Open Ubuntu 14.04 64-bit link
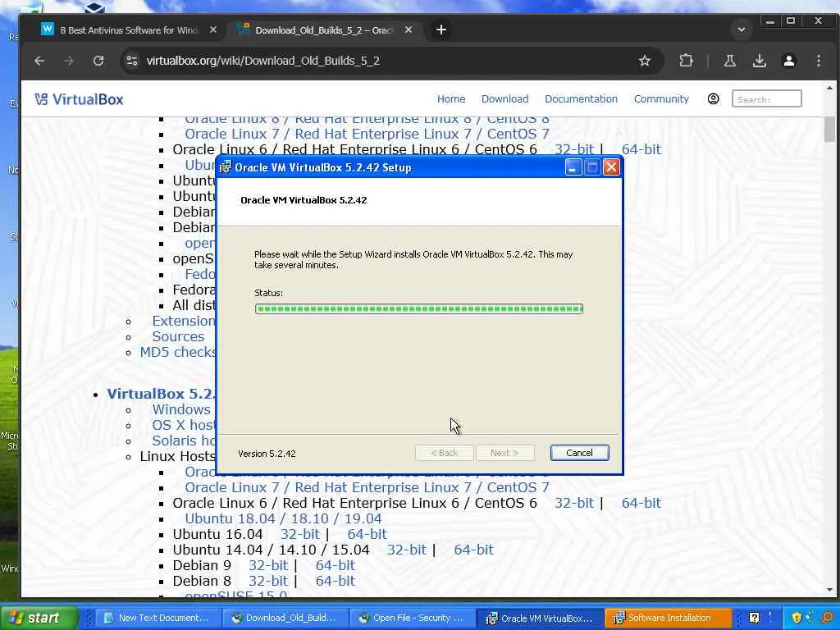The image size is (840, 630). click(473, 550)
